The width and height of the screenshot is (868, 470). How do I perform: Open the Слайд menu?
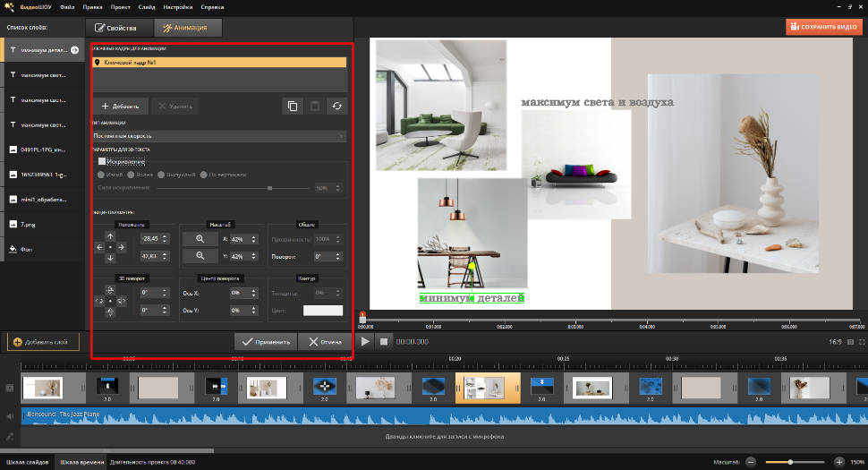(x=147, y=7)
